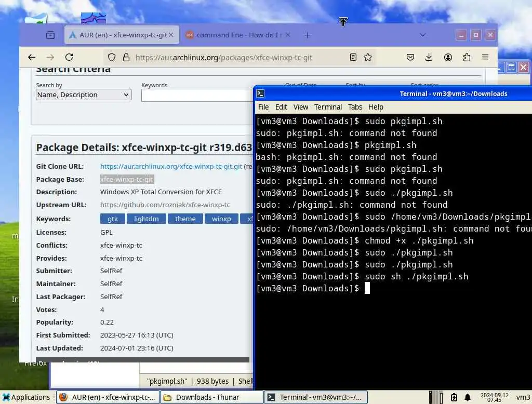Viewport: 532px width, 404px height.
Task: Click the lightdm keyword tag
Action: [146, 219]
